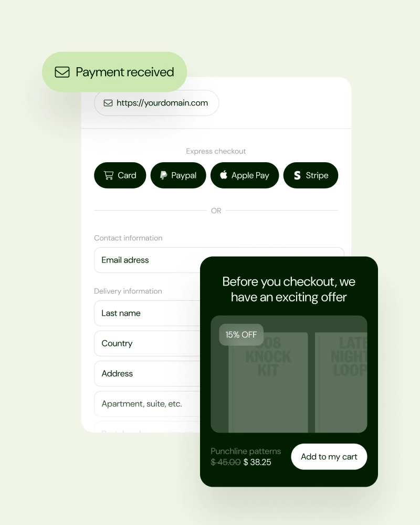
Task: Click the Stripe S logo icon
Action: pyautogui.click(x=297, y=175)
